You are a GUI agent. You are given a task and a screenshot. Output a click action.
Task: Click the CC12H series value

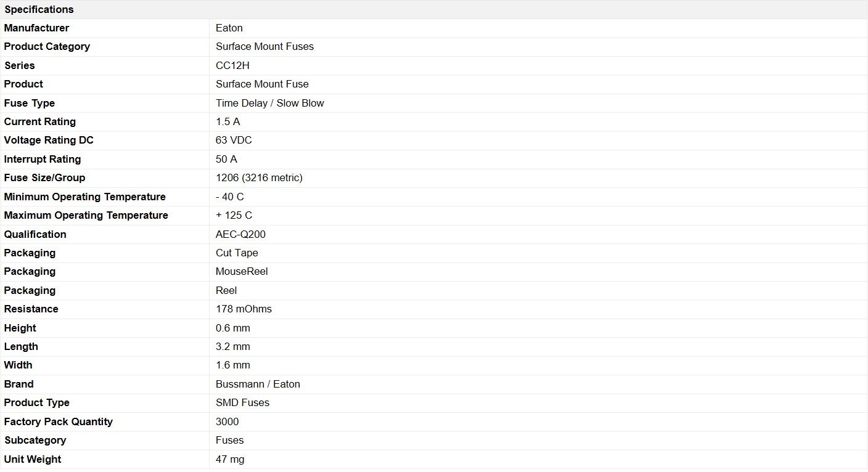(232, 65)
